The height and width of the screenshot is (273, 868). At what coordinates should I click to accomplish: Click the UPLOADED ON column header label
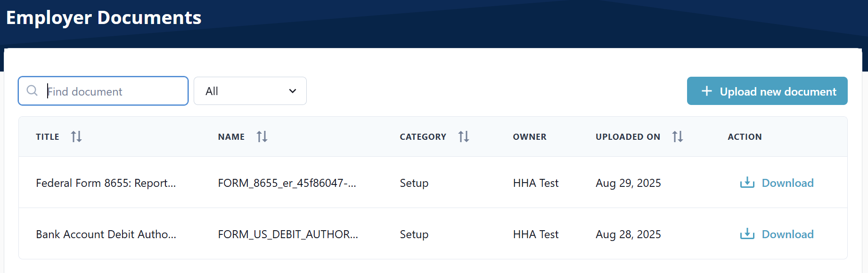click(628, 137)
